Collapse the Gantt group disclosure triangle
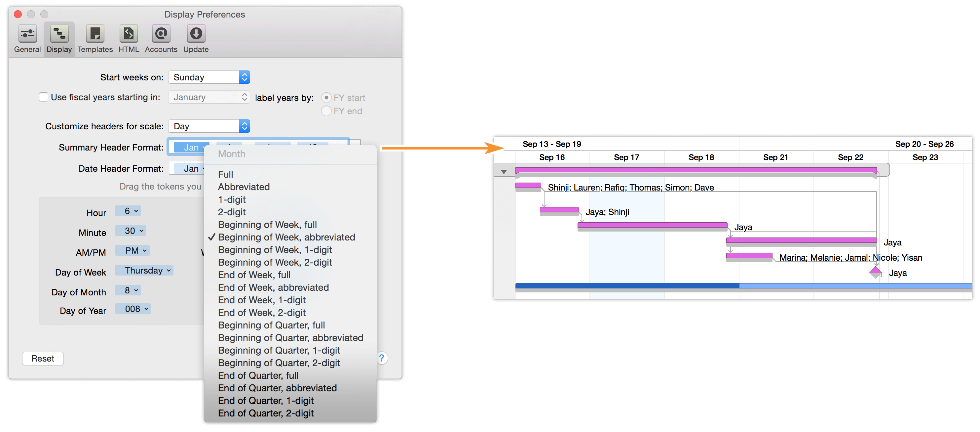 pos(504,172)
